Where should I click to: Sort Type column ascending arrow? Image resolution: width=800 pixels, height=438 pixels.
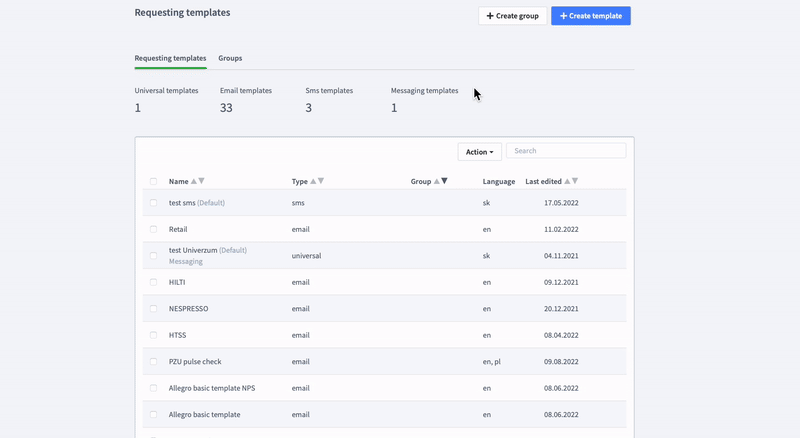click(x=313, y=181)
